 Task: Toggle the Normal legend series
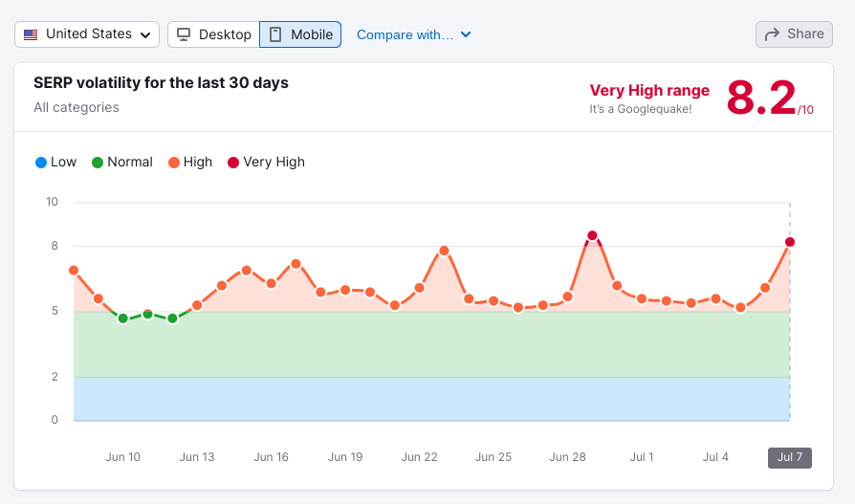(x=121, y=162)
